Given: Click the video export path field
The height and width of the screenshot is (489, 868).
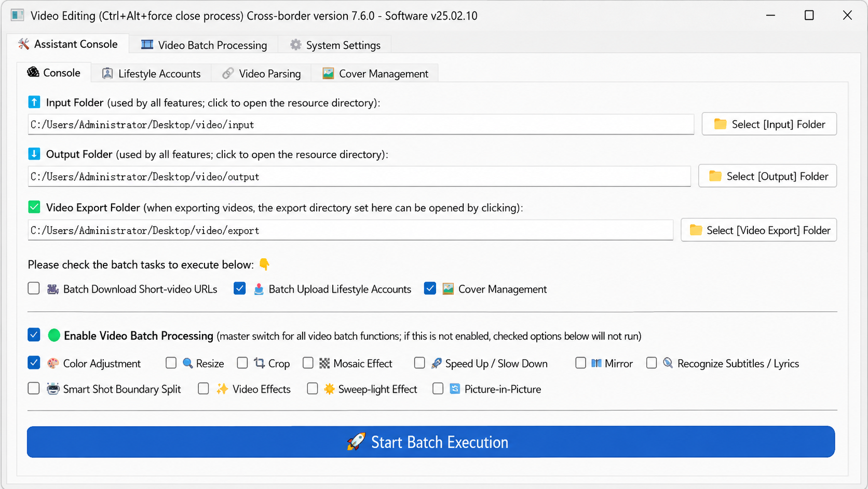Looking at the screenshot, I should tap(350, 230).
